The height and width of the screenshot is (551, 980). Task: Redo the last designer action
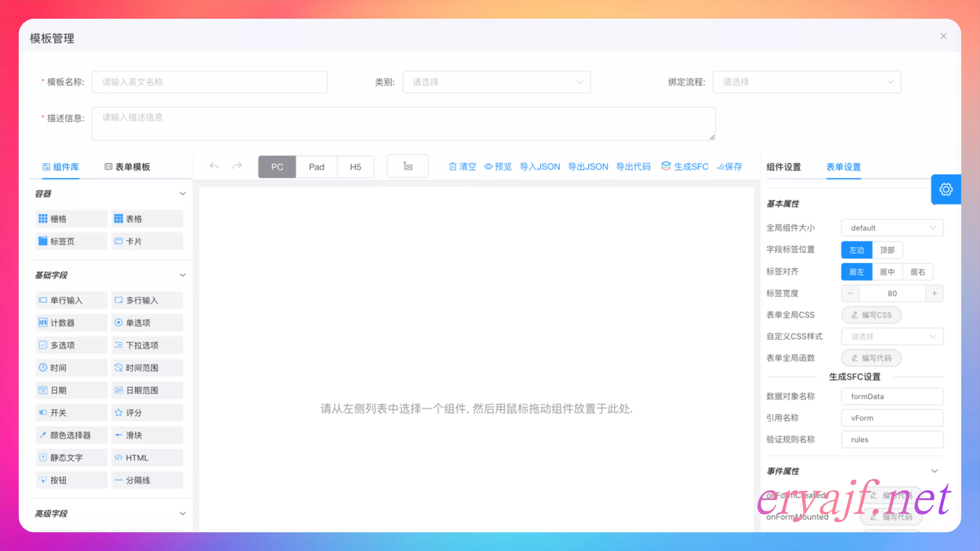tap(237, 166)
